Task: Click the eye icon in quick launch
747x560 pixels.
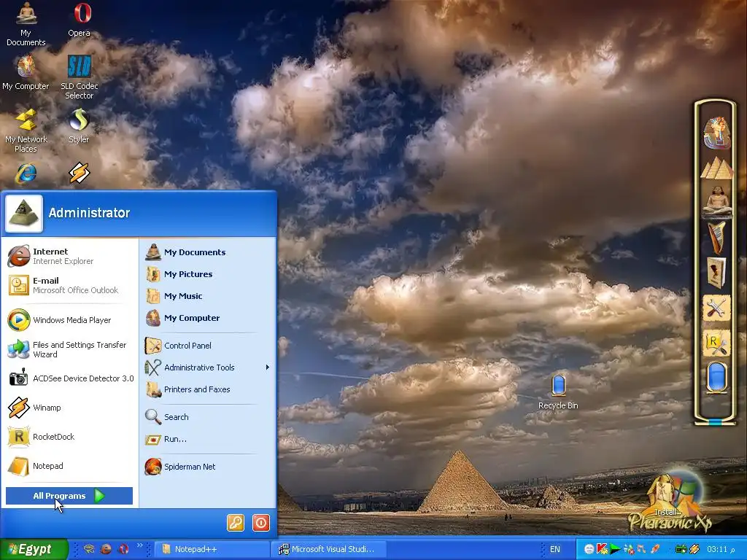Action: 89,549
